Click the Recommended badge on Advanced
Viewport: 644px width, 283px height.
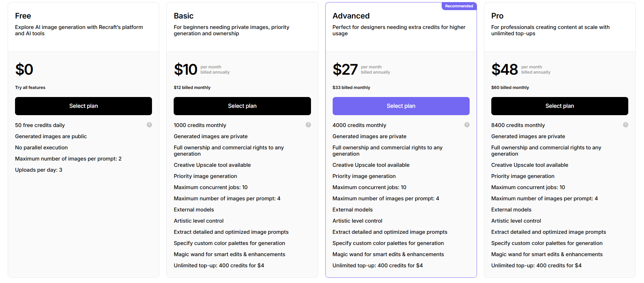[459, 6]
